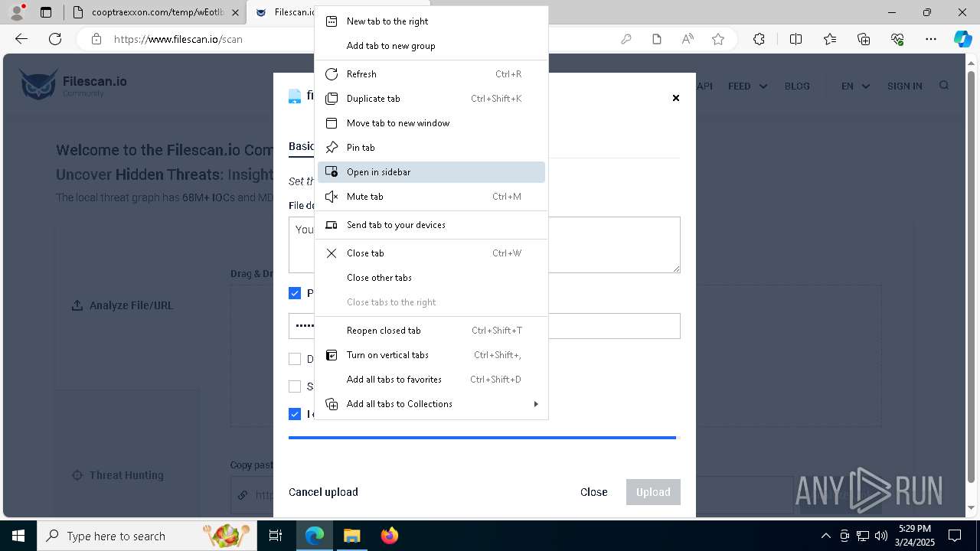This screenshot has height=551, width=980.
Task: Add page to favorites star icon
Action: pyautogui.click(x=718, y=39)
